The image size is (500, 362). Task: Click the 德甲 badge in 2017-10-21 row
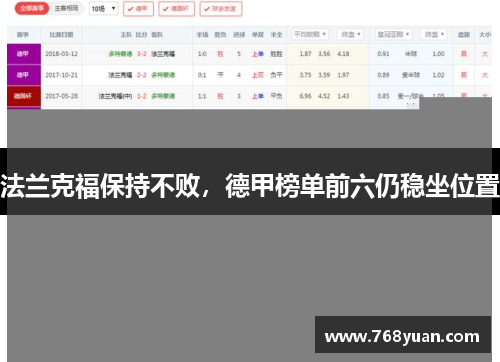(24, 75)
